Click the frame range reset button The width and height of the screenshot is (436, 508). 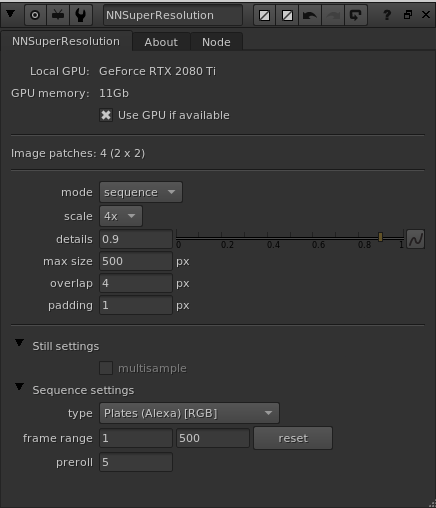[293, 438]
